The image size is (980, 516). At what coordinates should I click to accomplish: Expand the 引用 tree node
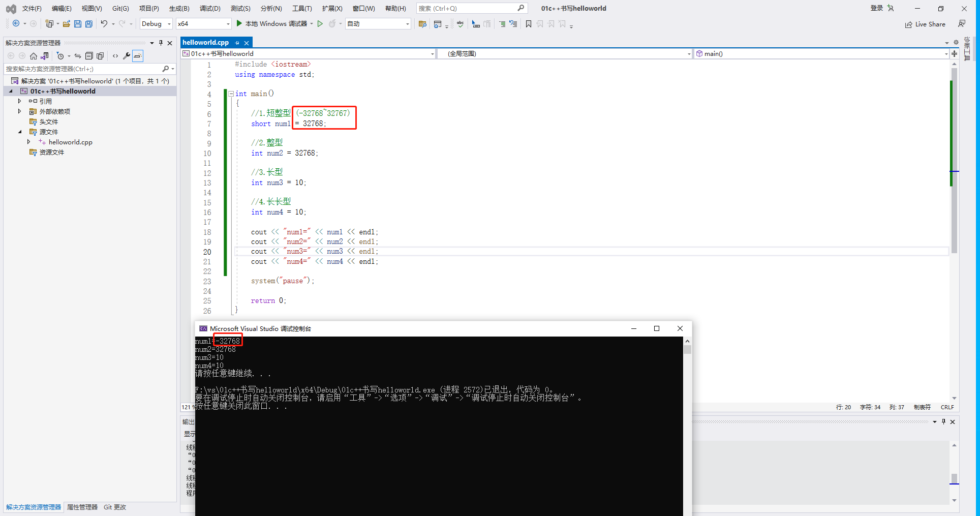20,101
